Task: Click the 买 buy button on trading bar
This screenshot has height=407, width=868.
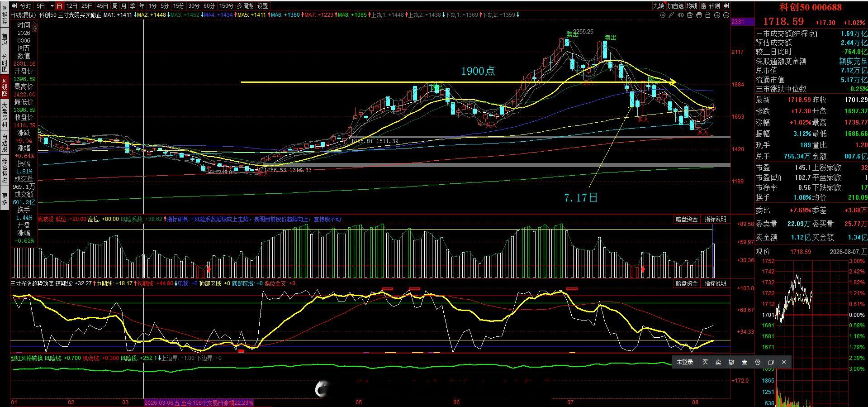Action: [705, 362]
